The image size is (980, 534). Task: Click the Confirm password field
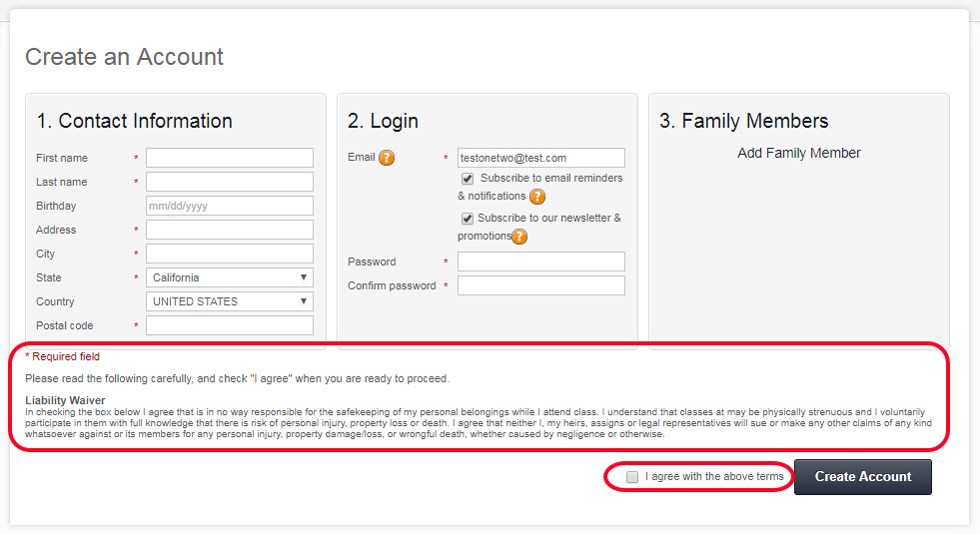[x=540, y=285]
